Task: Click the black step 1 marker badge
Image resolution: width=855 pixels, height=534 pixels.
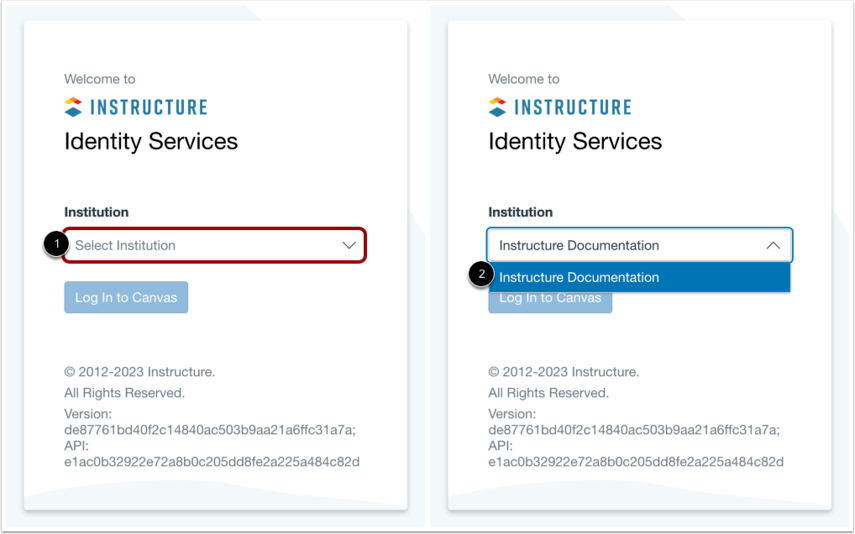Action: 57,244
